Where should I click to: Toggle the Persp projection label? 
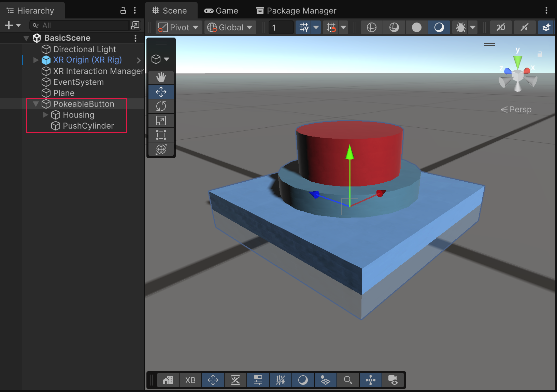(516, 109)
